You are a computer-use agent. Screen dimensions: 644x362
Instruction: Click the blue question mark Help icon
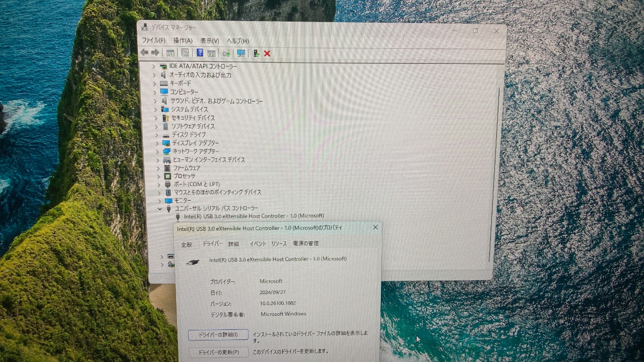pos(200,53)
